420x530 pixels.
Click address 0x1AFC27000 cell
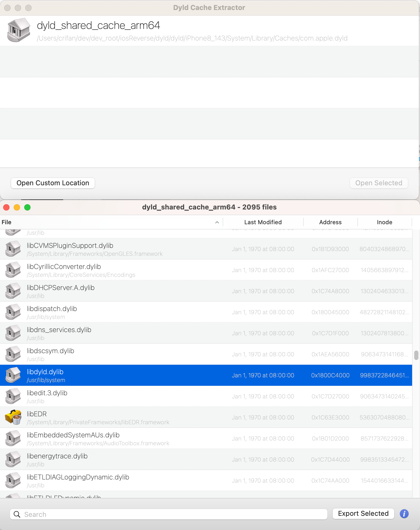(x=330, y=270)
